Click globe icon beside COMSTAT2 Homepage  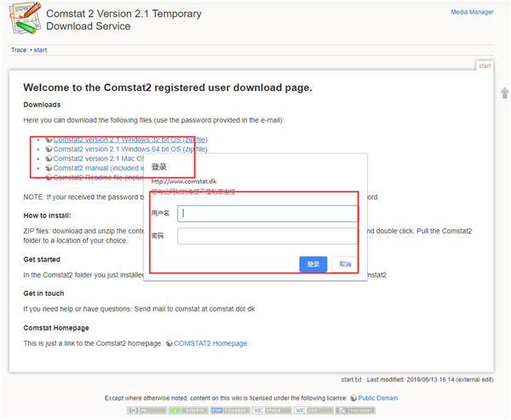click(x=169, y=343)
